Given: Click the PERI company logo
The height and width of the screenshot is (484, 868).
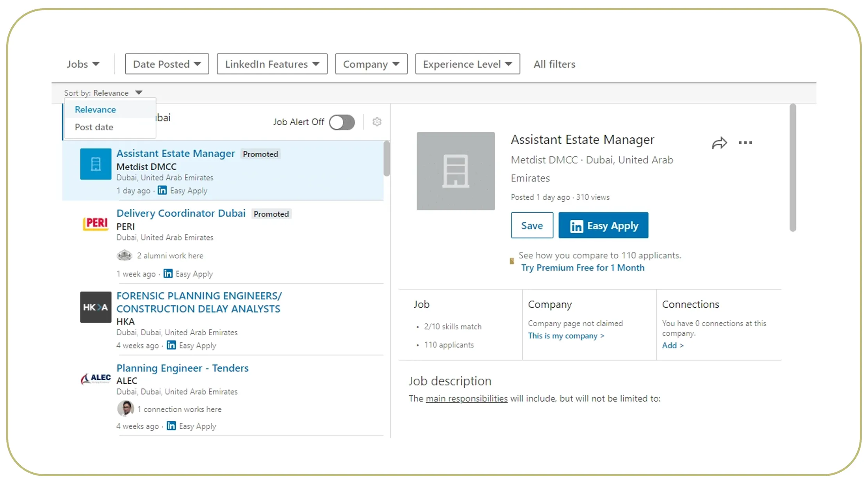Looking at the screenshot, I should click(x=95, y=224).
